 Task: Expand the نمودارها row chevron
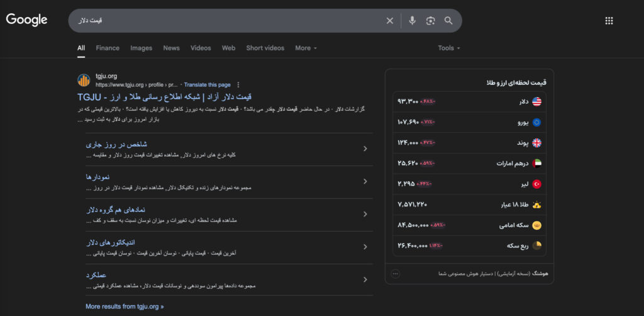coord(365,182)
